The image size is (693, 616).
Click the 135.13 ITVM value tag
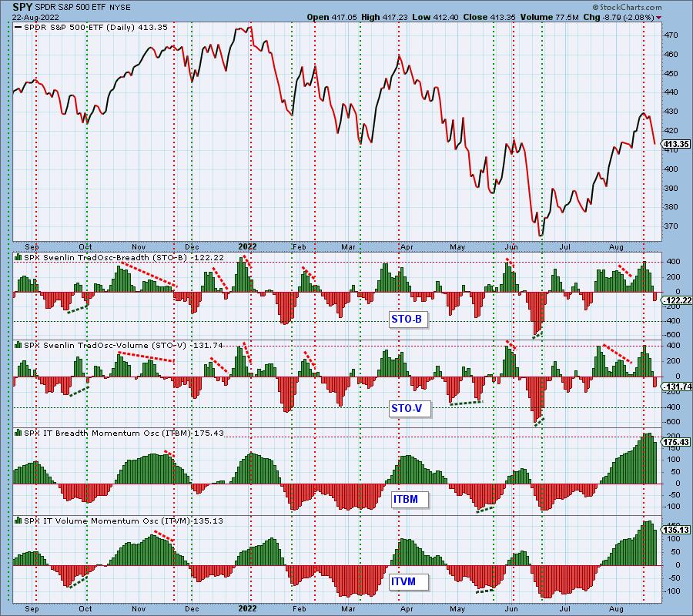[676, 530]
